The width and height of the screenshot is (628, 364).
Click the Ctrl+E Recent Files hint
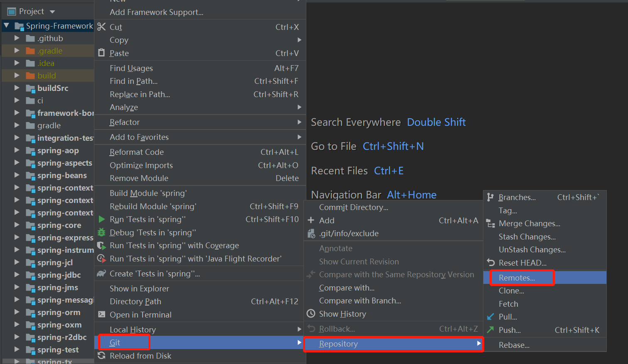[389, 171]
